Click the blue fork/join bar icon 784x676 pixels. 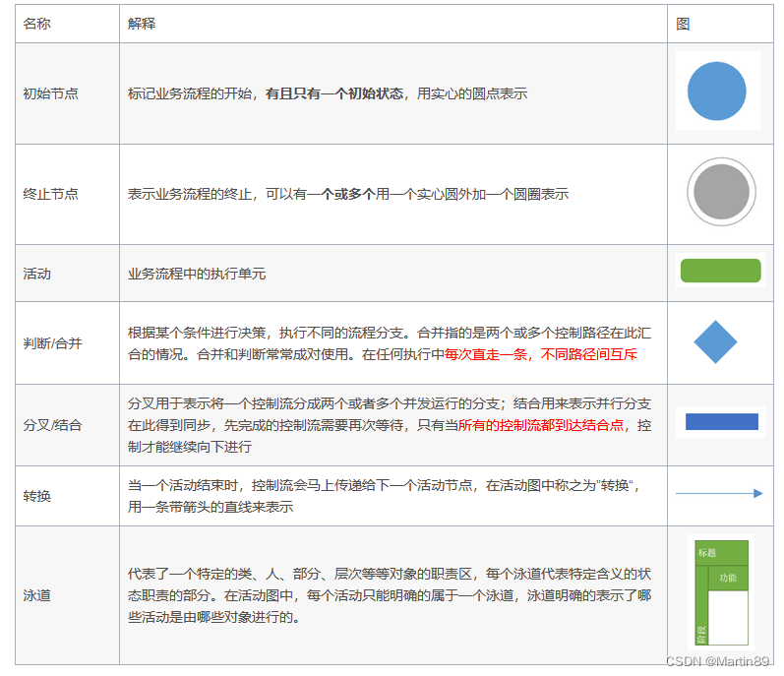[x=721, y=421]
